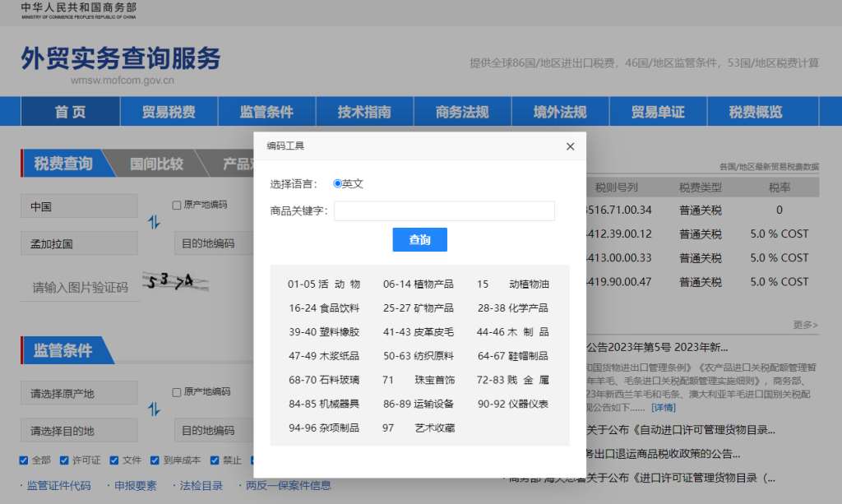The height and width of the screenshot is (504, 842).
Task: Choose category 16-24 食品饮料
Action: tap(324, 308)
